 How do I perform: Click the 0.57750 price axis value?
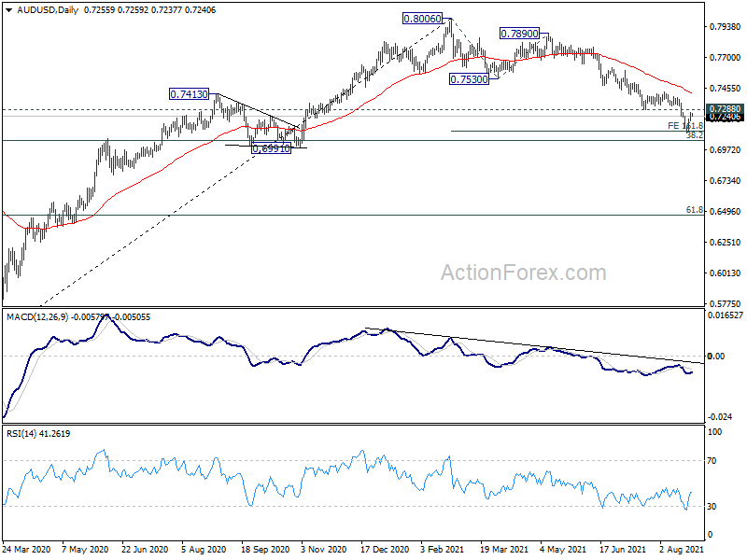pos(726,303)
